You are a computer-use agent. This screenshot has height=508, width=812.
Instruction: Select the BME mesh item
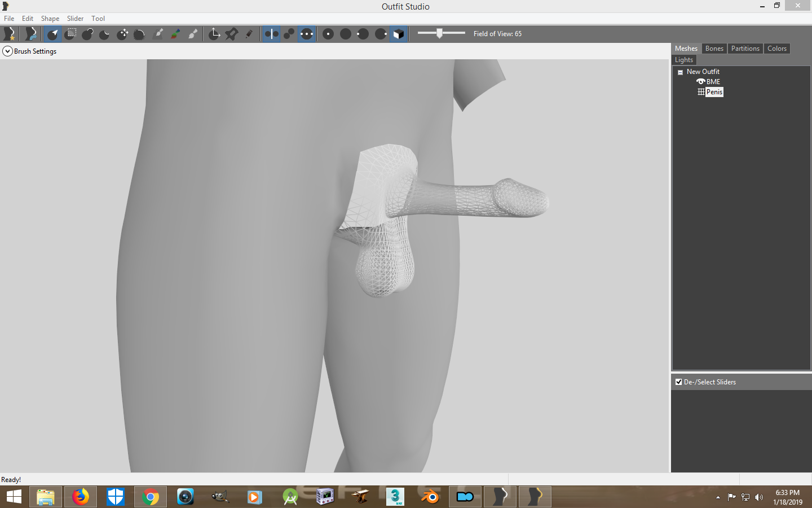coord(713,82)
